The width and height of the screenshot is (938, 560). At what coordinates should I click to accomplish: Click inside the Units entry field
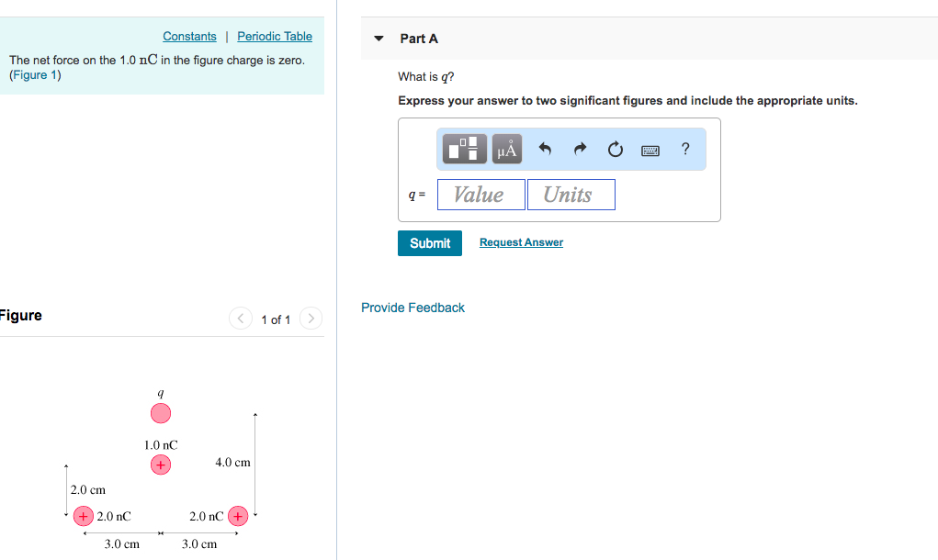coord(571,194)
